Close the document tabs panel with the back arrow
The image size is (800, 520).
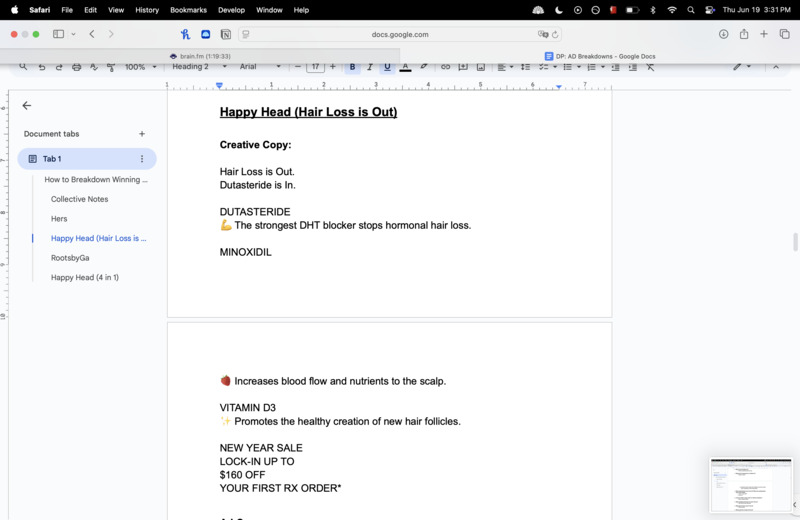click(27, 106)
